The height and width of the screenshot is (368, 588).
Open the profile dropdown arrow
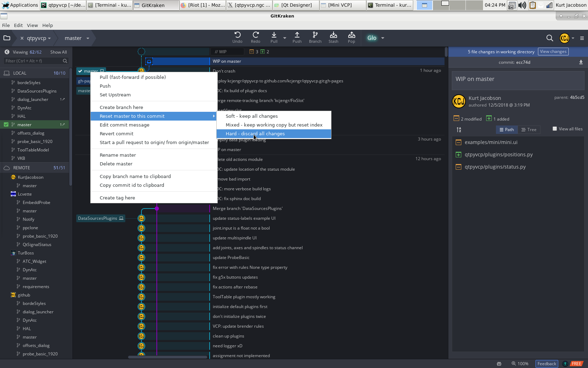tap(573, 38)
